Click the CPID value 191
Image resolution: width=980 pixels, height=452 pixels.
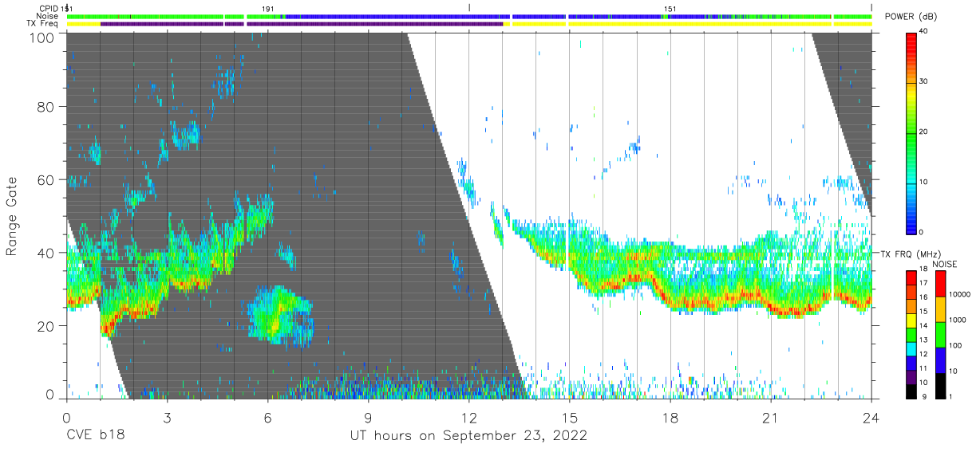click(268, 9)
